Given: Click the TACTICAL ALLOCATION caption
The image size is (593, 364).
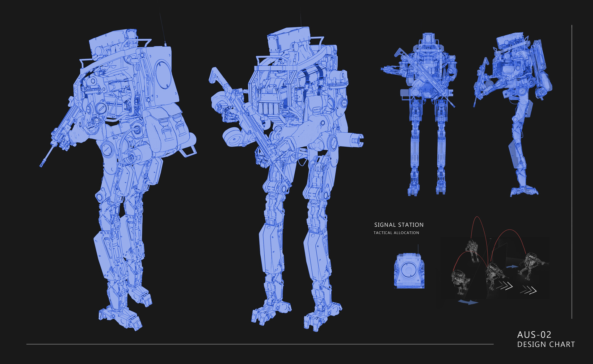Looking at the screenshot, I should coord(397,234).
